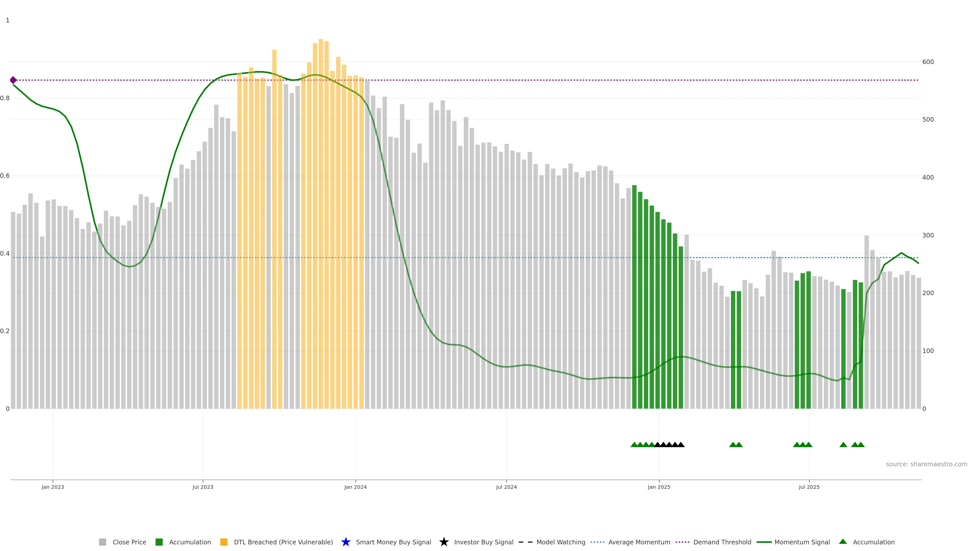Click the tallest orange bar in chart
The image size is (980, 551).
pyautogui.click(x=321, y=190)
